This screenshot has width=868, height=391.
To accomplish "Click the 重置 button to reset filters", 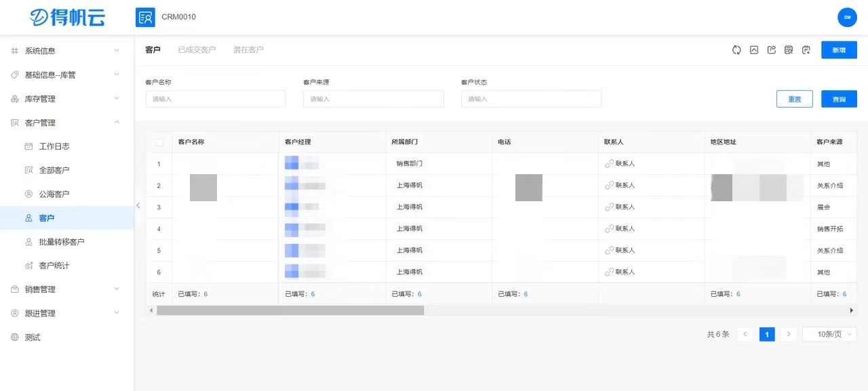I will [794, 98].
